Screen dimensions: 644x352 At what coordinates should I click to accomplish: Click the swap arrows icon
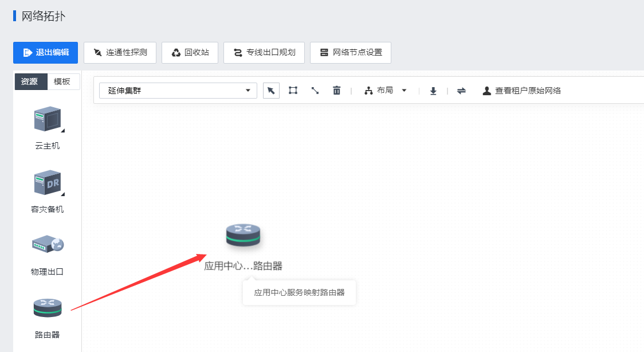click(x=461, y=91)
